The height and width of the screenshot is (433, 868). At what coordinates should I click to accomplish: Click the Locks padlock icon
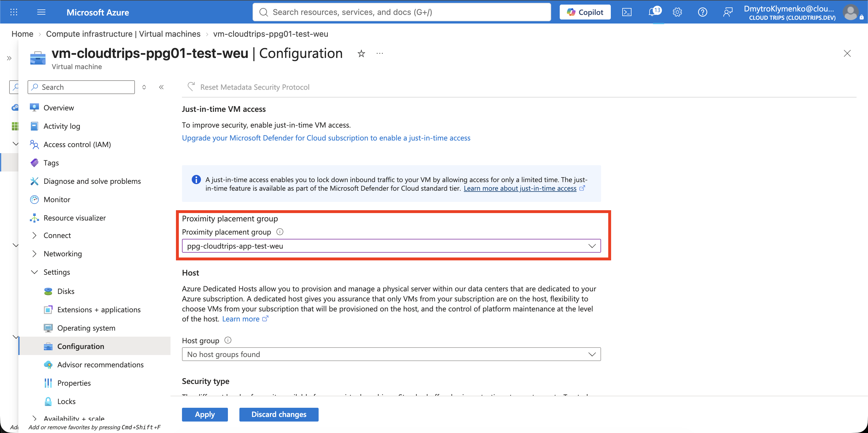(x=48, y=401)
